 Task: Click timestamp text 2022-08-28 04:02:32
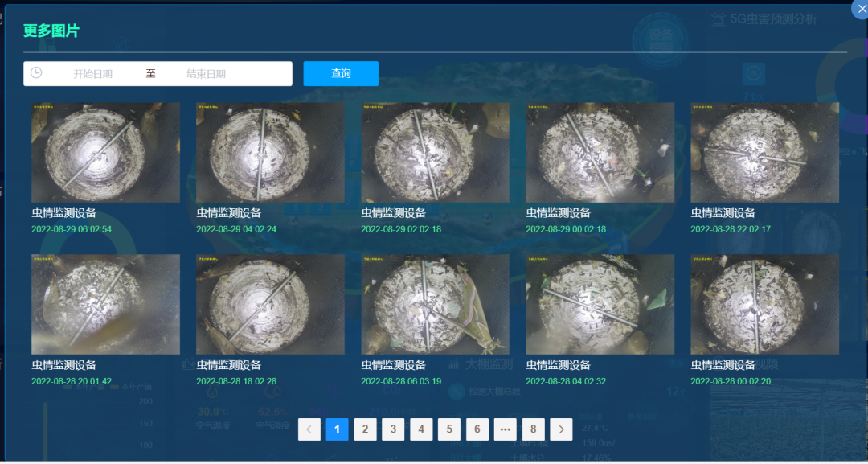pos(566,381)
